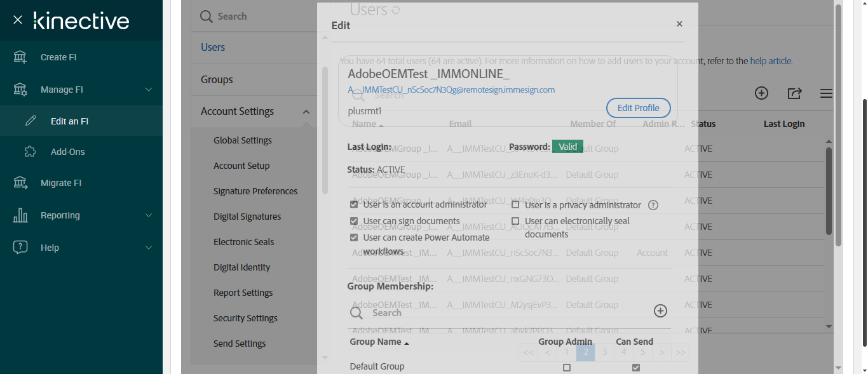
Task: Click the privacy administrator help icon
Action: point(653,205)
